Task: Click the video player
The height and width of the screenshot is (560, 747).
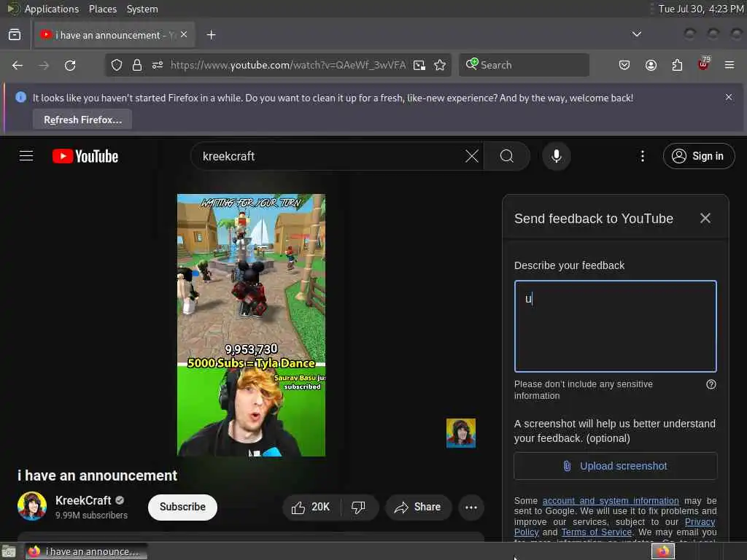Action: coord(251,324)
